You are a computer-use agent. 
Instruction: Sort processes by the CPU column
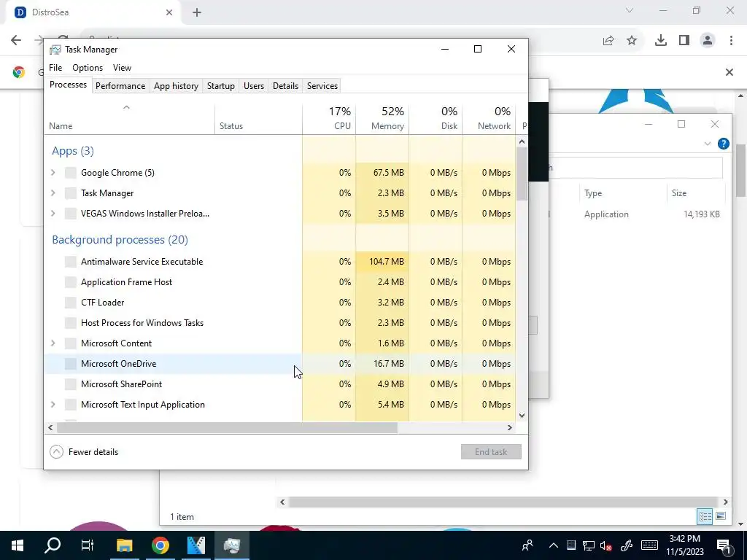[329, 118]
